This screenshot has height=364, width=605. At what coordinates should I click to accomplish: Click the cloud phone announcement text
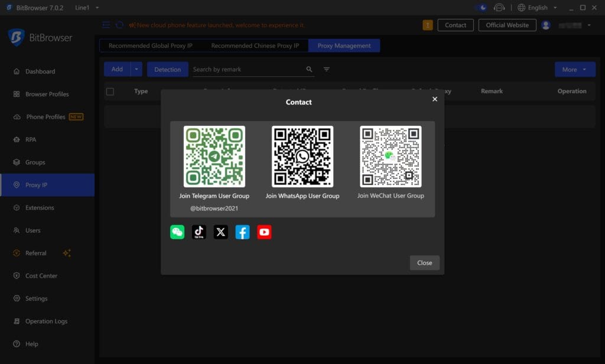(x=220, y=25)
